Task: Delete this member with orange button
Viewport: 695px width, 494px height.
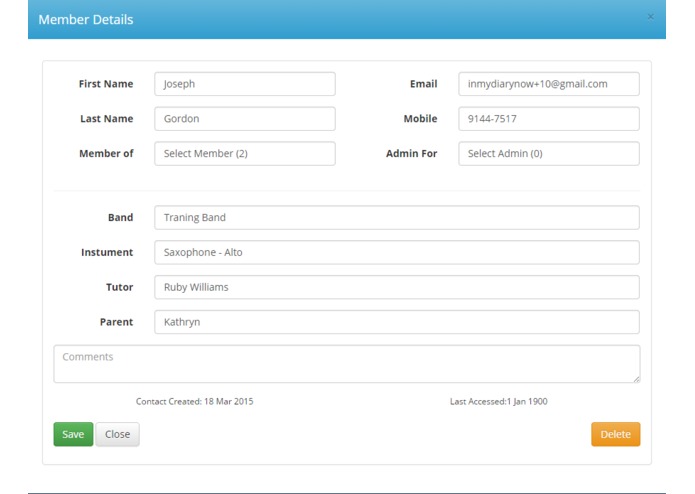Action: [616, 434]
